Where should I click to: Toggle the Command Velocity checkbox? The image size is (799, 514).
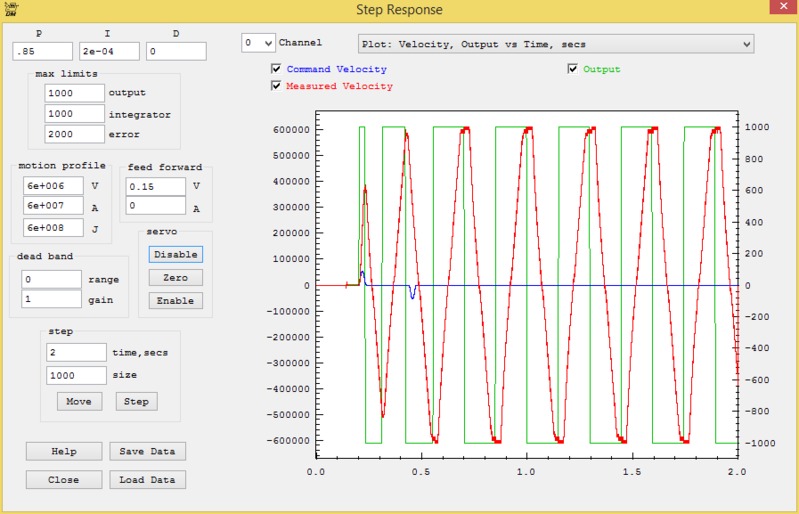[276, 70]
